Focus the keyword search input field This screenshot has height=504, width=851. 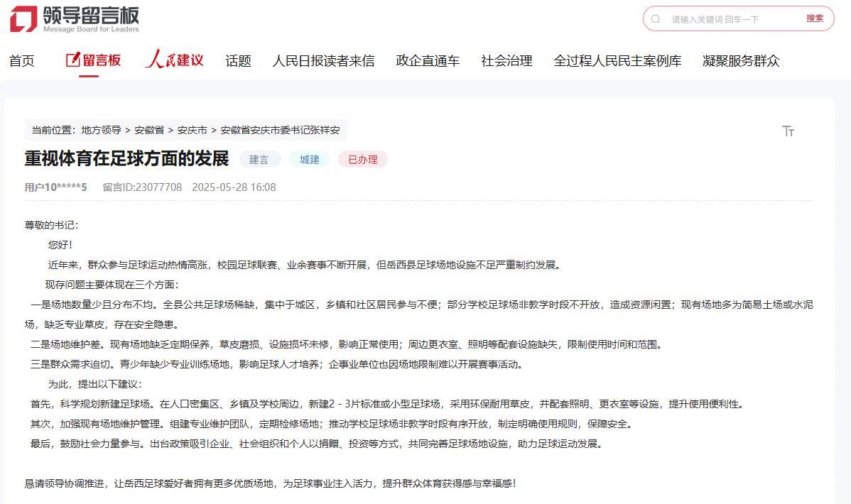[732, 19]
